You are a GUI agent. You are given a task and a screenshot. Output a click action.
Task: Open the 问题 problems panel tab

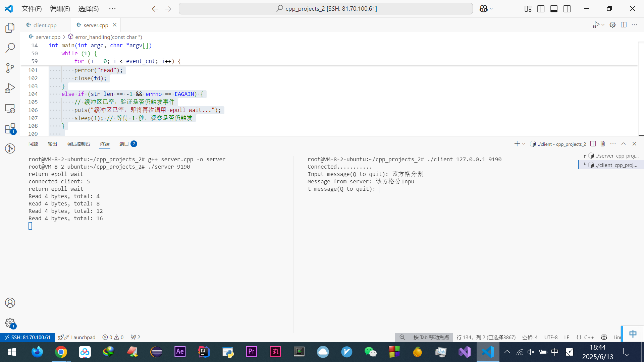coord(33,144)
